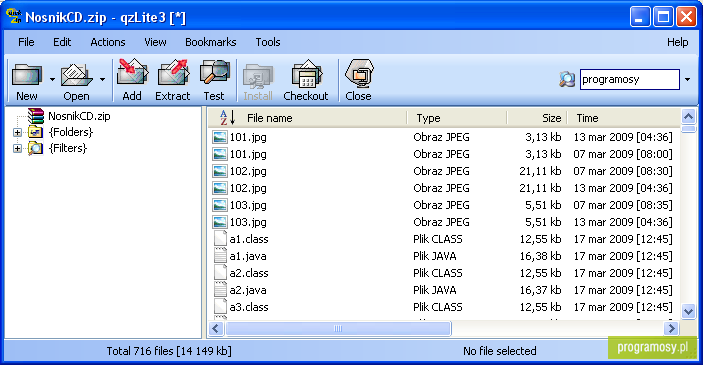Screen dimensions: 703x365
Task: Click the file icon of a3.class
Action: [220, 307]
